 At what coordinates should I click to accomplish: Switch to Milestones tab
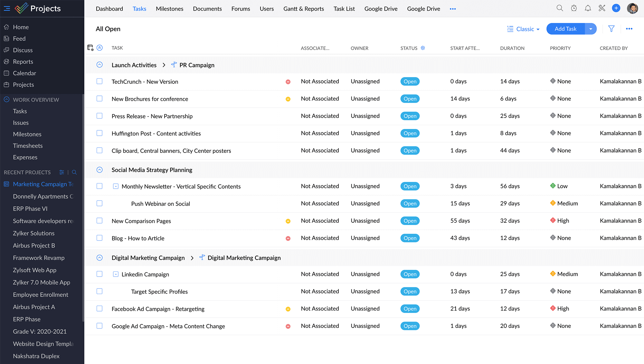169,8
